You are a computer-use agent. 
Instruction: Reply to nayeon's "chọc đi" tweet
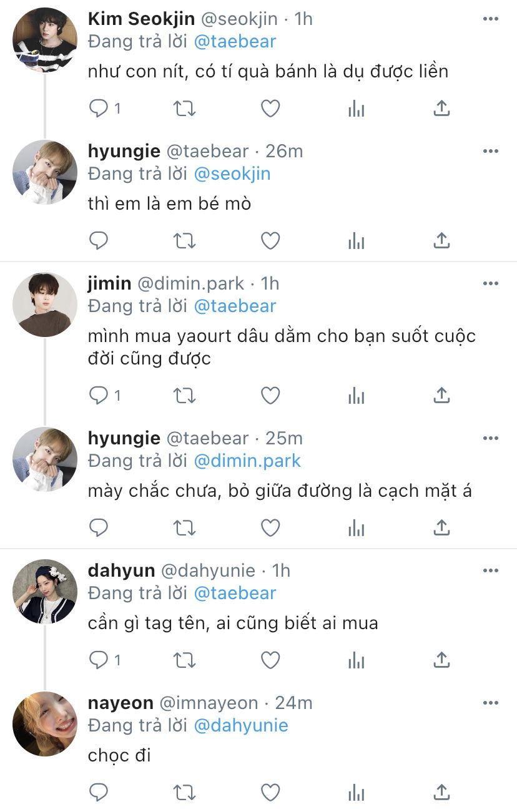99,792
